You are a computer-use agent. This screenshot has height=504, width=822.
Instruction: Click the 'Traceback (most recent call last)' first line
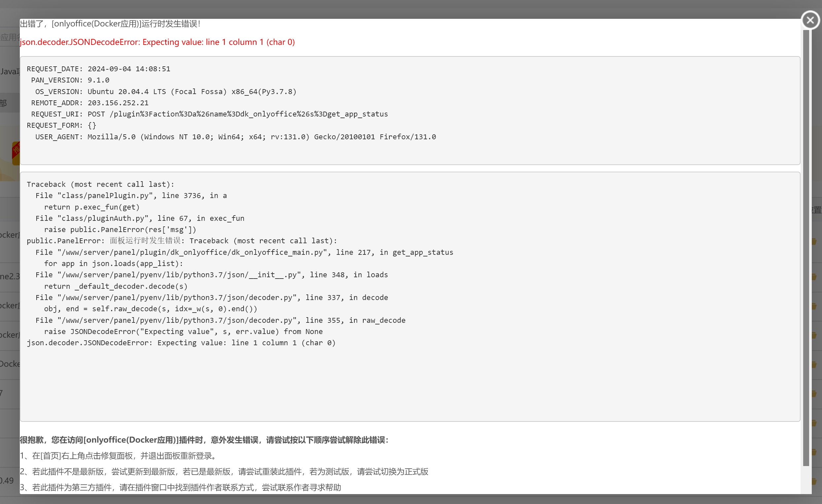coord(100,184)
